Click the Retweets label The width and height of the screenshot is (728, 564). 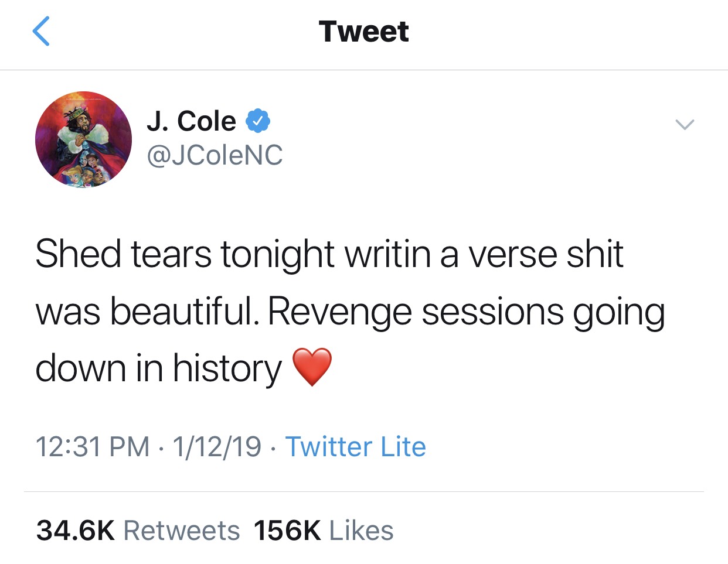coord(182,531)
